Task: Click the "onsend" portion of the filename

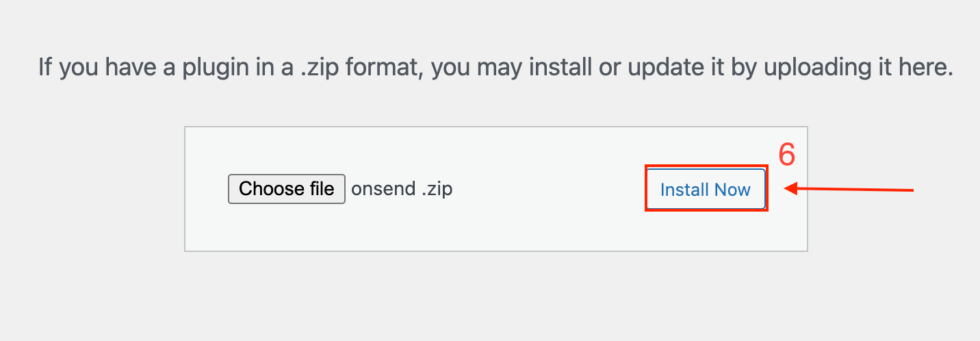Action: [x=382, y=189]
